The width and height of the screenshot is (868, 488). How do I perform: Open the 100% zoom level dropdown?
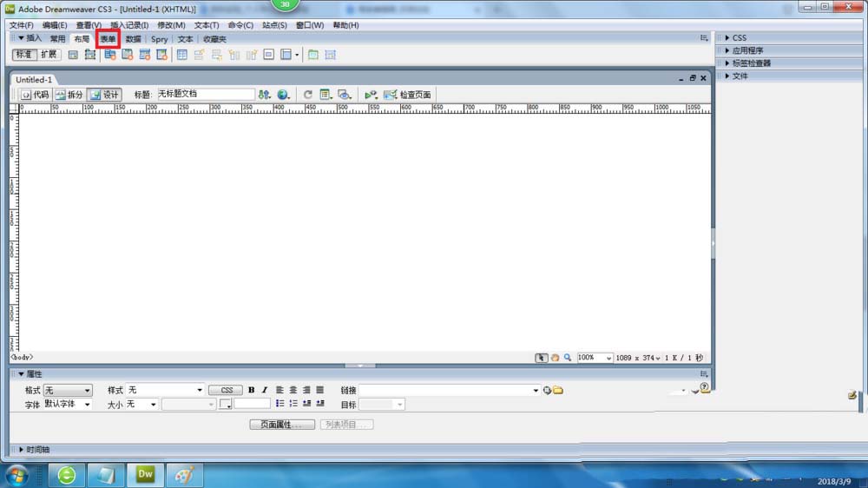[595, 358]
